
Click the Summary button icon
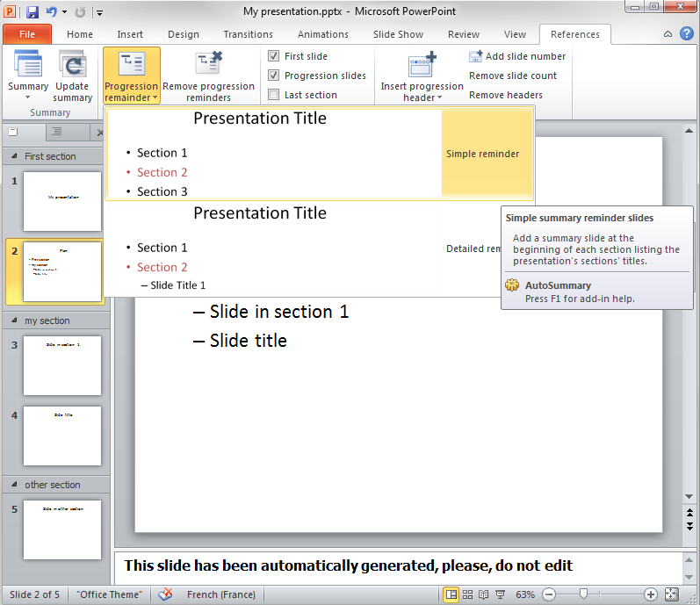coord(28,64)
